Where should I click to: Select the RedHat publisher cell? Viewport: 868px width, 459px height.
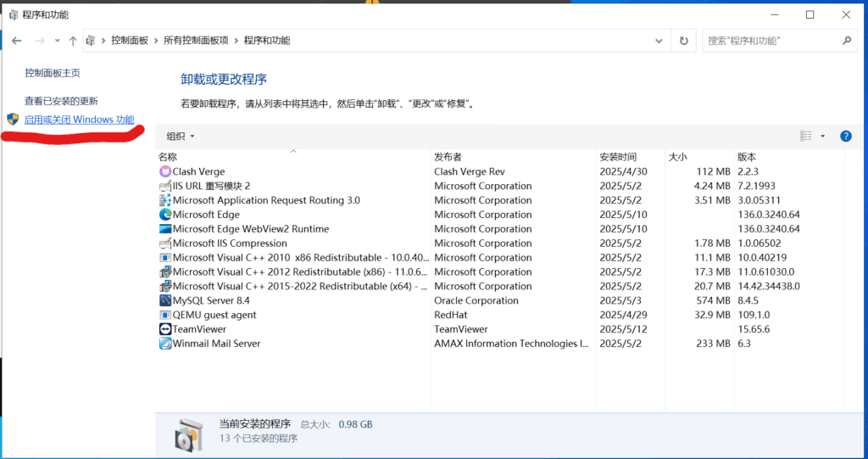point(451,315)
